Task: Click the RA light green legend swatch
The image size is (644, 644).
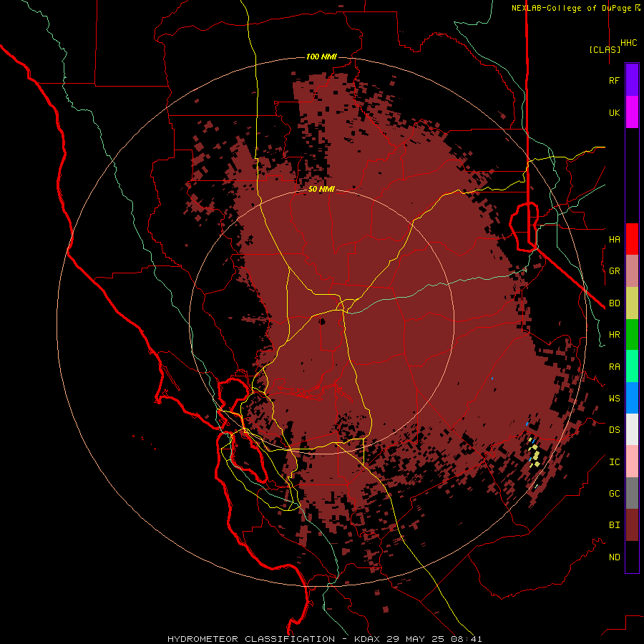Action: (x=632, y=366)
